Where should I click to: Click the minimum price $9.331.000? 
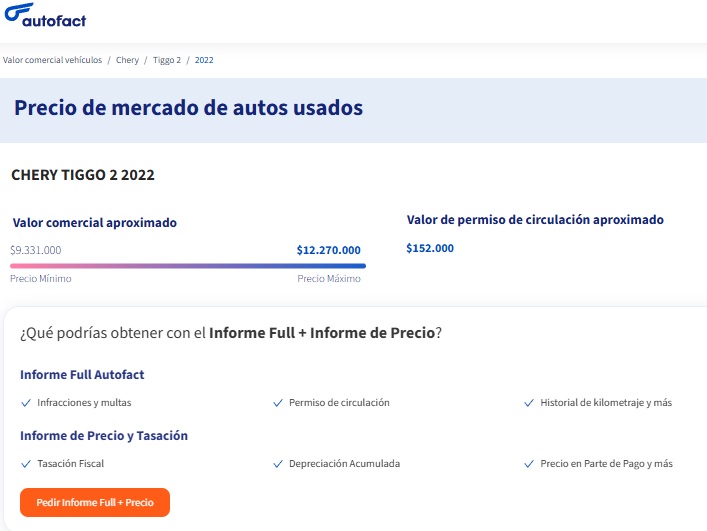(x=36, y=250)
